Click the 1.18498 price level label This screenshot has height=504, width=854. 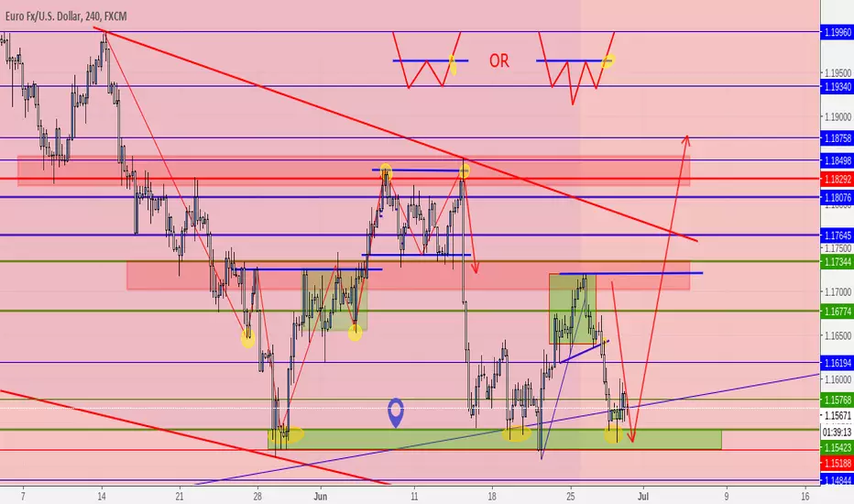[837, 160]
